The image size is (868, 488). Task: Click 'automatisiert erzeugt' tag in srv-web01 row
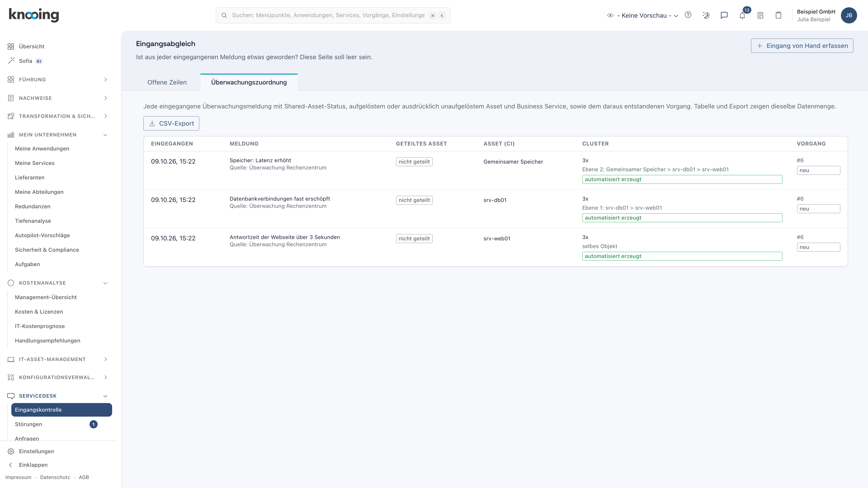[x=682, y=256]
